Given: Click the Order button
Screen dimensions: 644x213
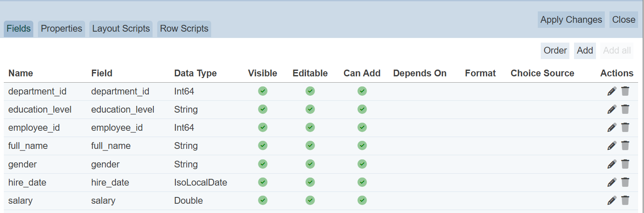Looking at the screenshot, I should tap(555, 51).
